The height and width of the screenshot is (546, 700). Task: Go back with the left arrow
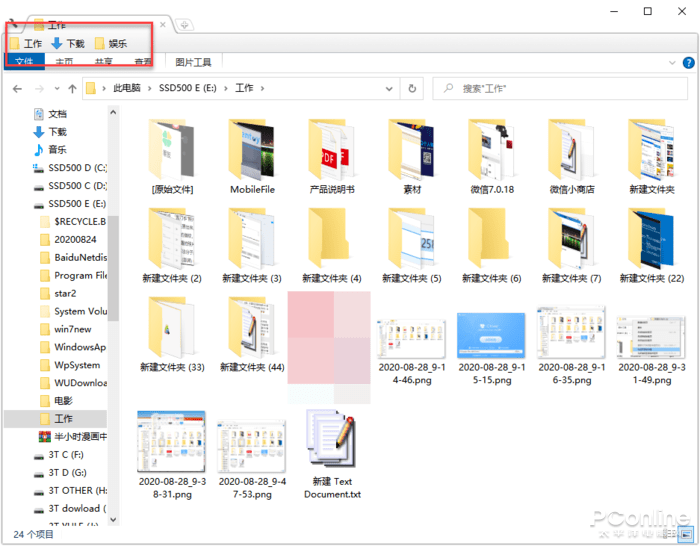[17, 89]
